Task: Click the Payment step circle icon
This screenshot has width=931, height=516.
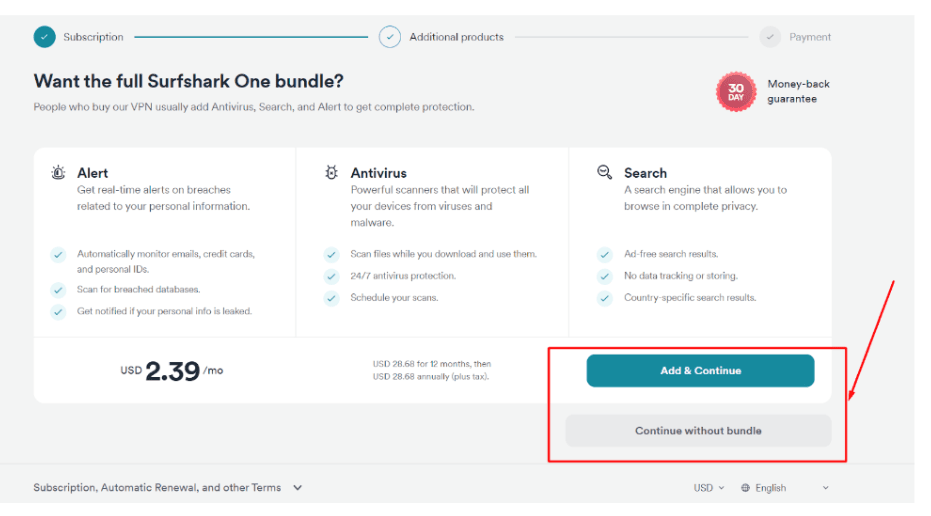Action: tap(770, 37)
